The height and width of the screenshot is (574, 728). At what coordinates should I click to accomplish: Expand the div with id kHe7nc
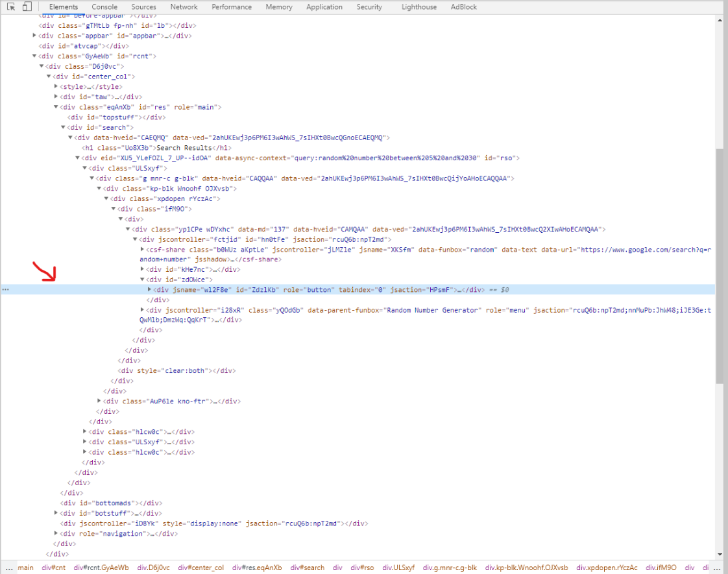point(142,269)
